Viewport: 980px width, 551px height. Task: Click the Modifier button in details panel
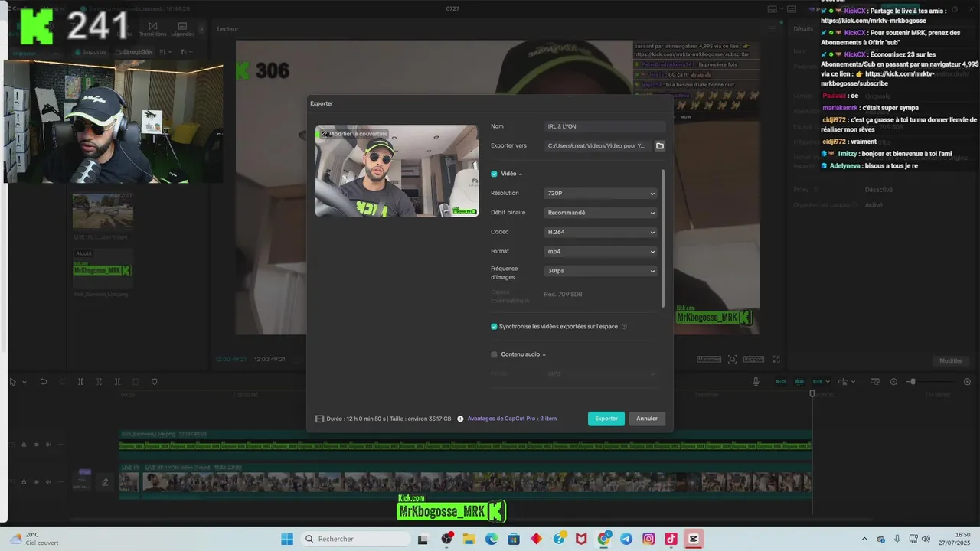pyautogui.click(x=951, y=360)
